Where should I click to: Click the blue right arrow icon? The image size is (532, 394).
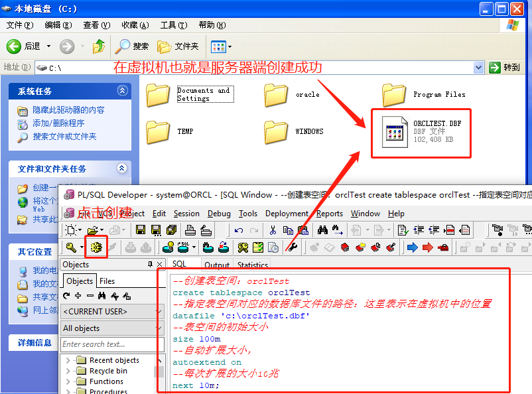412,247
